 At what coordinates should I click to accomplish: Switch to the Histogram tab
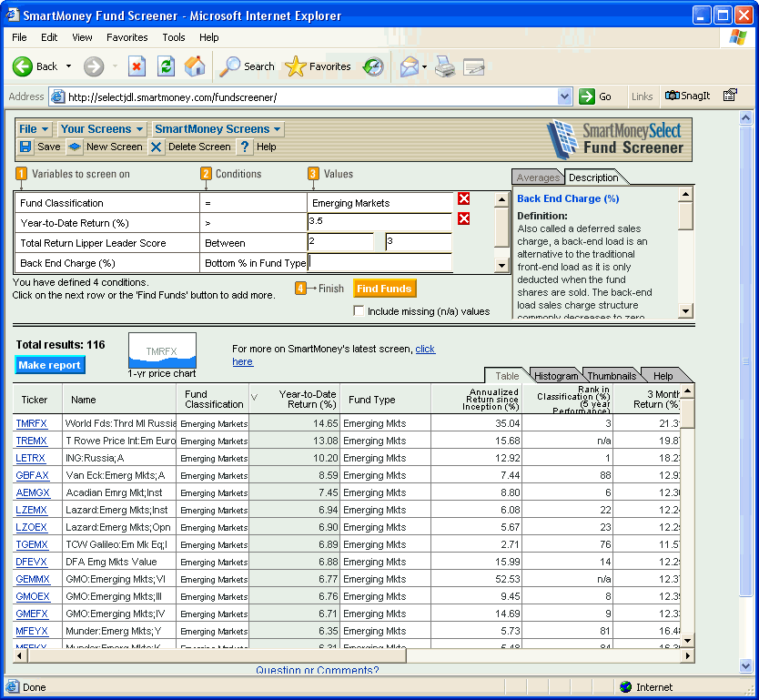[556, 375]
